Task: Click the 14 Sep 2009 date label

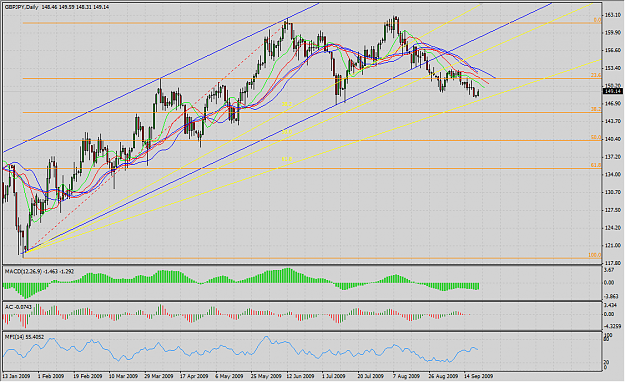Action: tap(479, 376)
